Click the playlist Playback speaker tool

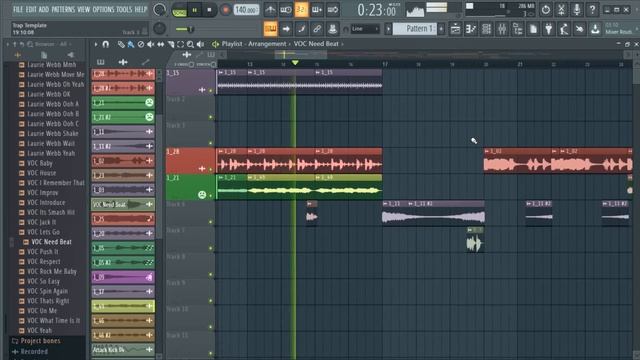pos(200,44)
